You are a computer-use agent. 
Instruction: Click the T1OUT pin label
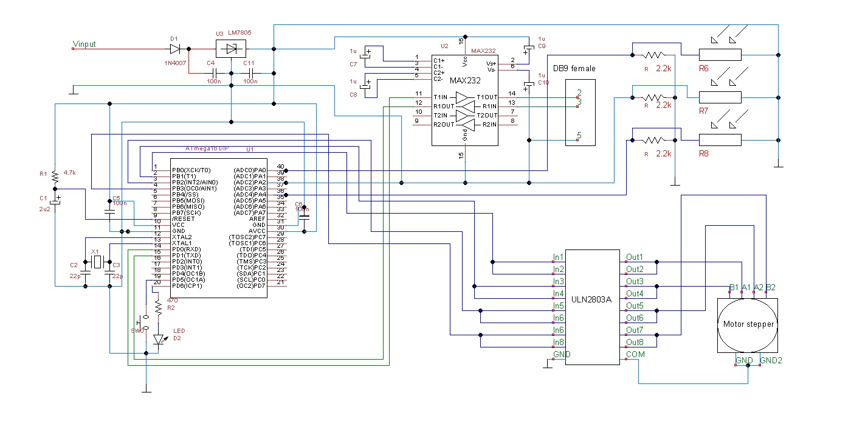(x=487, y=97)
